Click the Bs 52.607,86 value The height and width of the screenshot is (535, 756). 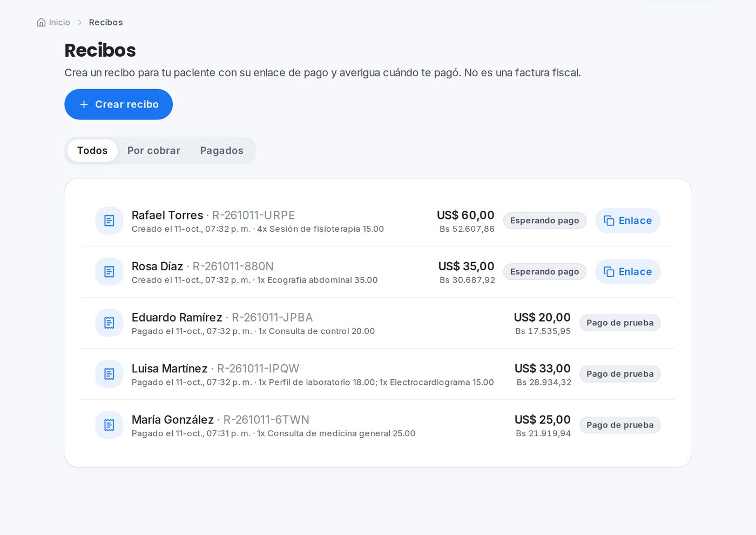(x=467, y=229)
